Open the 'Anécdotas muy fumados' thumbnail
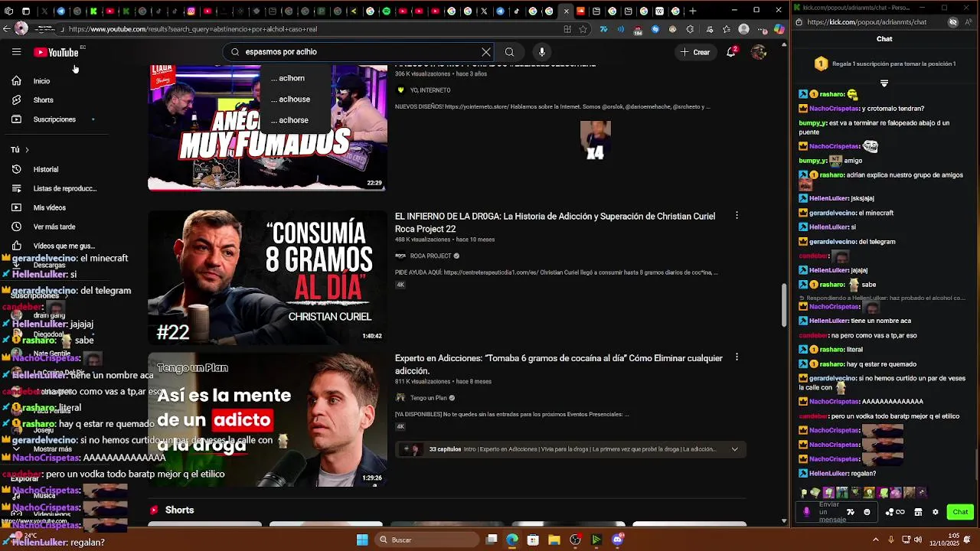This screenshot has width=980, height=551. tap(267, 127)
